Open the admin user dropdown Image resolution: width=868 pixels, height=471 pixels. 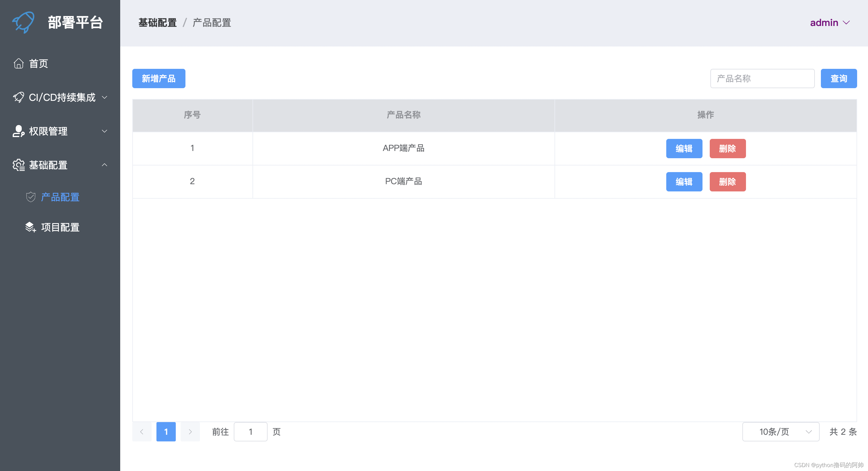click(830, 23)
